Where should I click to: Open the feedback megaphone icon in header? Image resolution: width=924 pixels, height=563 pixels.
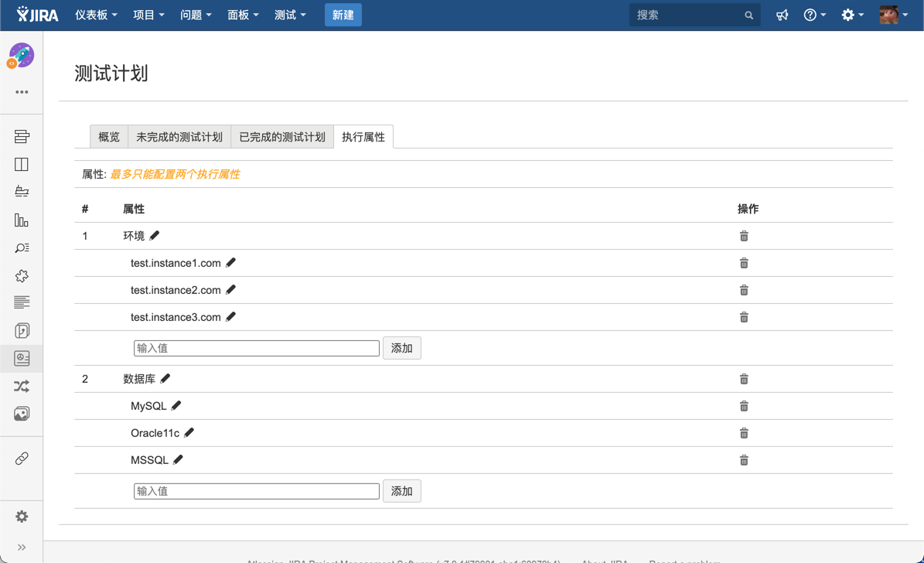coord(783,15)
